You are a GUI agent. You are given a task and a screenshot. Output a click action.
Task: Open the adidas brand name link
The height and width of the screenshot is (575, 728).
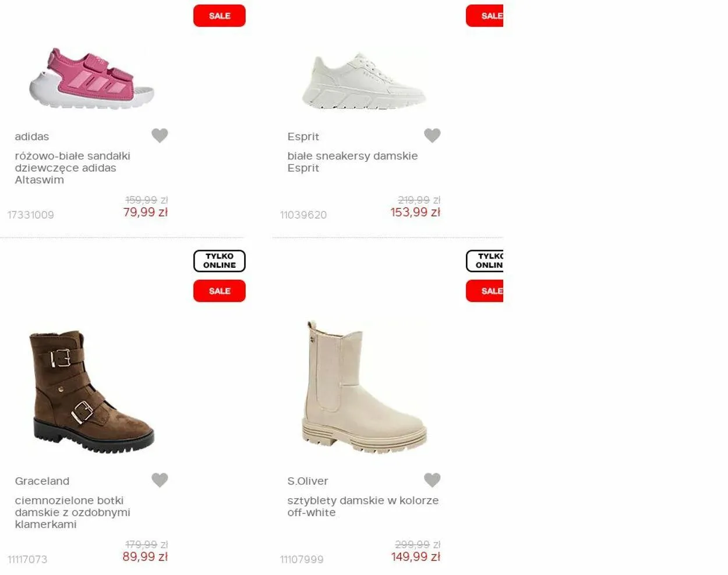[x=32, y=137]
